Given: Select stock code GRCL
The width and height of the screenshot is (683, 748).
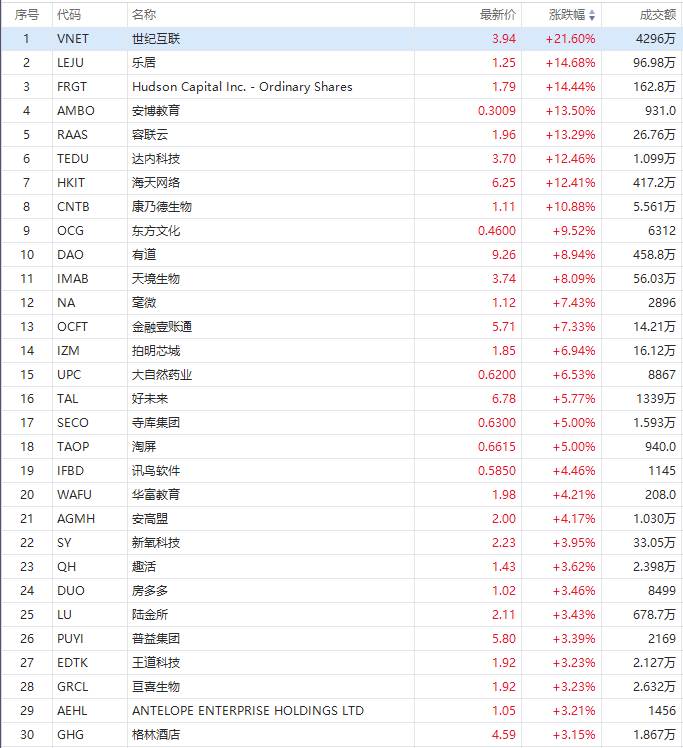Looking at the screenshot, I should pyautogui.click(x=73, y=686).
